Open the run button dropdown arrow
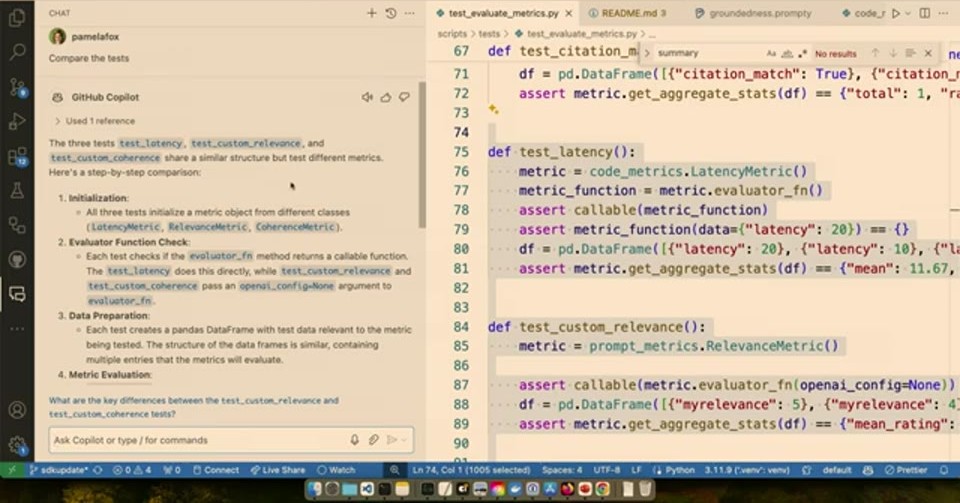This screenshot has width=960, height=503. click(908, 13)
